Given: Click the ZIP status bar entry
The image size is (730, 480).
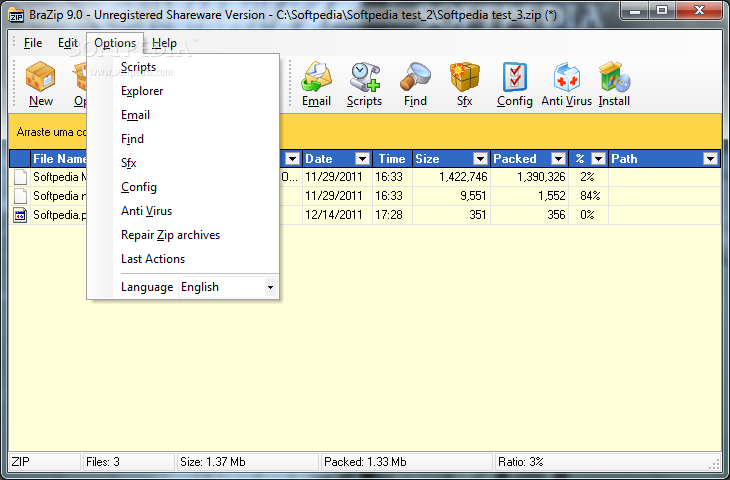Looking at the screenshot, I should (x=45, y=462).
